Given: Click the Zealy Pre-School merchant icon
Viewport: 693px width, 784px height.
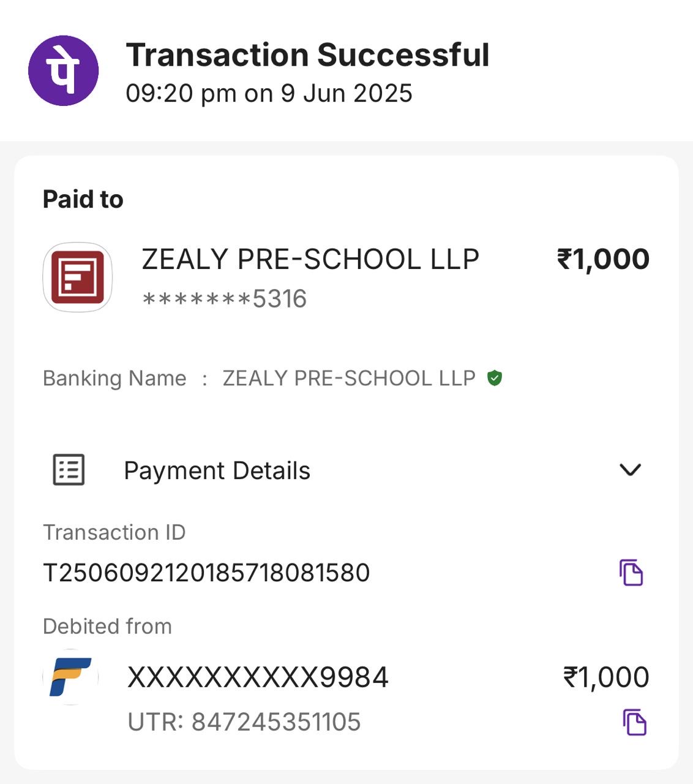Looking at the screenshot, I should click(x=78, y=277).
